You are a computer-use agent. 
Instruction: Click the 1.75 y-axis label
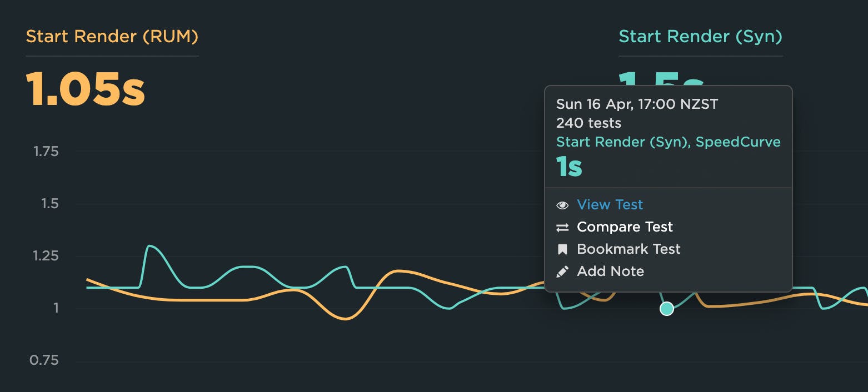[46, 152]
